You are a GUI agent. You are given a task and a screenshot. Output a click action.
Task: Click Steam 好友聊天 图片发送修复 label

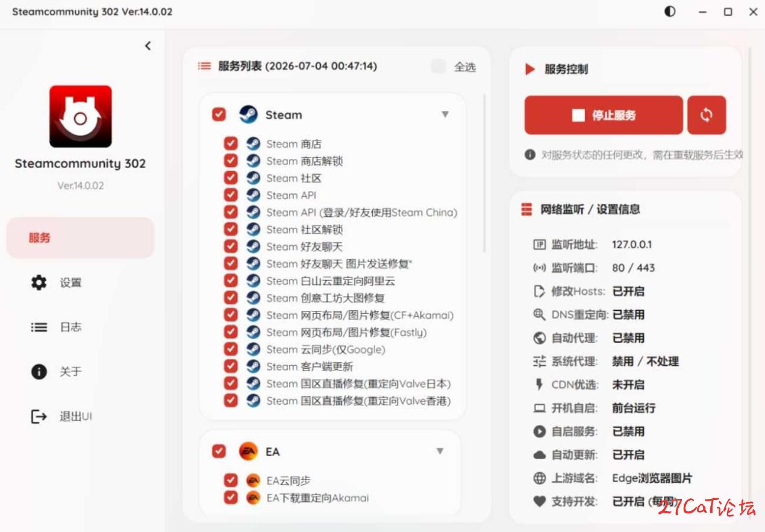pyautogui.click(x=339, y=264)
